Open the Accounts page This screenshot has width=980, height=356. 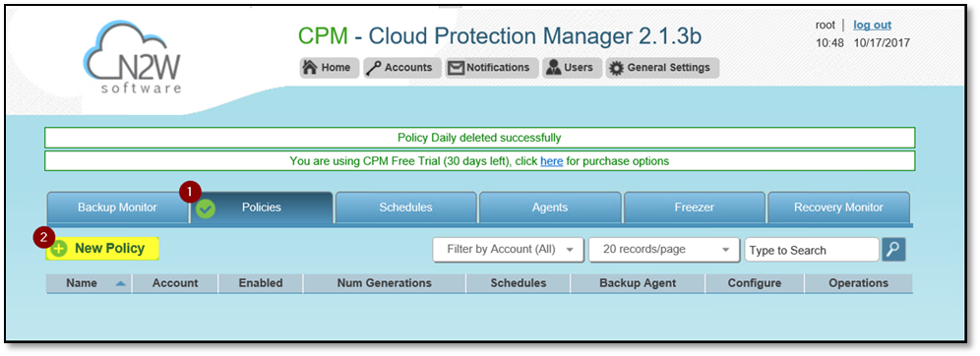tap(401, 68)
